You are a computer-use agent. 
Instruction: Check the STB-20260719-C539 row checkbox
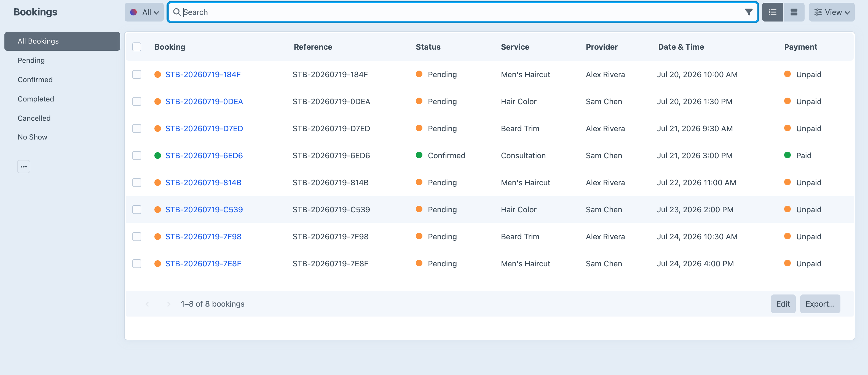[x=137, y=210]
